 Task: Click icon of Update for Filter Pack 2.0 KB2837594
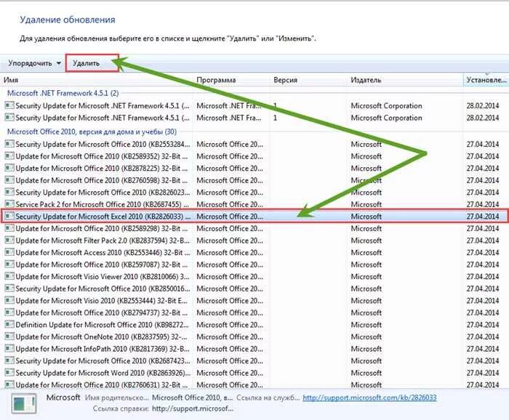click(9, 240)
